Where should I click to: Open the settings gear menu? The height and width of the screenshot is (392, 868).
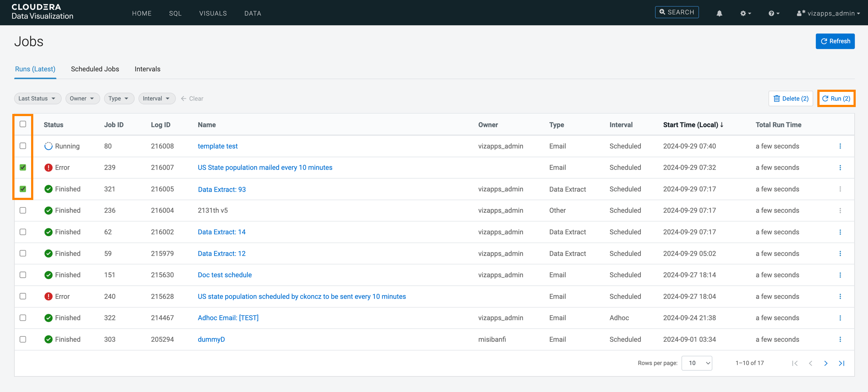tap(745, 13)
